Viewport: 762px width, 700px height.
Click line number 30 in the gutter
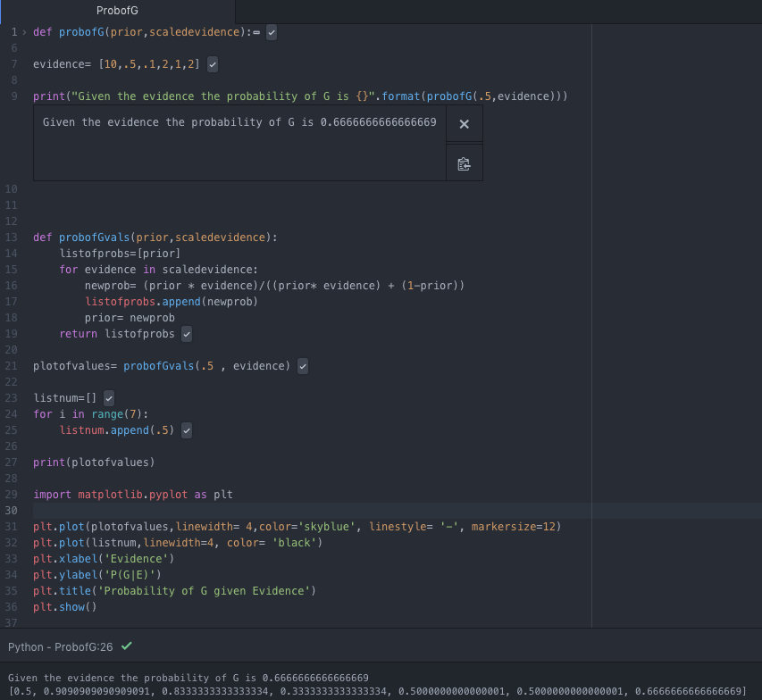pyautogui.click(x=12, y=511)
